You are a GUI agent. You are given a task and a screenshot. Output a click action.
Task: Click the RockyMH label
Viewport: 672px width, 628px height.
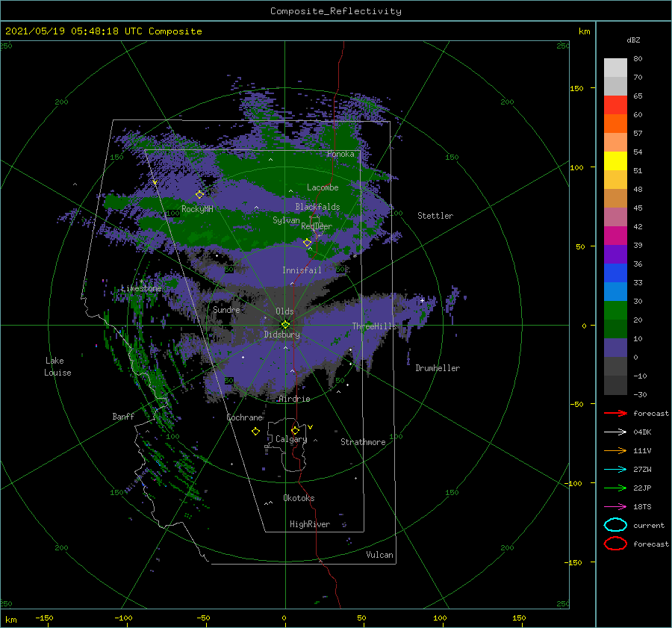(197, 209)
